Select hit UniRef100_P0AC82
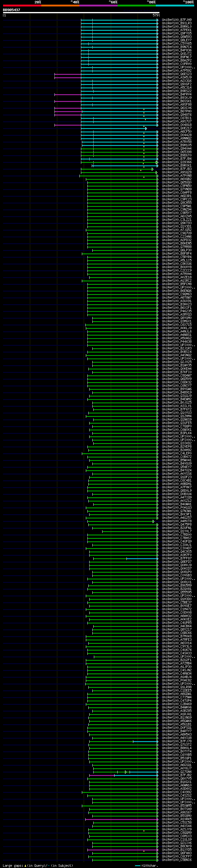This screenshot has height=868, width=197. point(177,680)
